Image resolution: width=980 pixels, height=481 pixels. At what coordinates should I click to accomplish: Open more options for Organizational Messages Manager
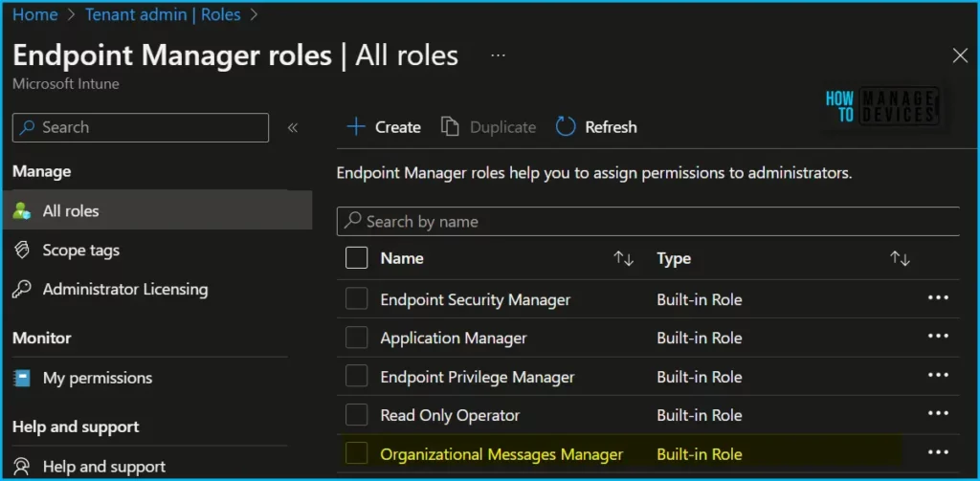[938, 453]
